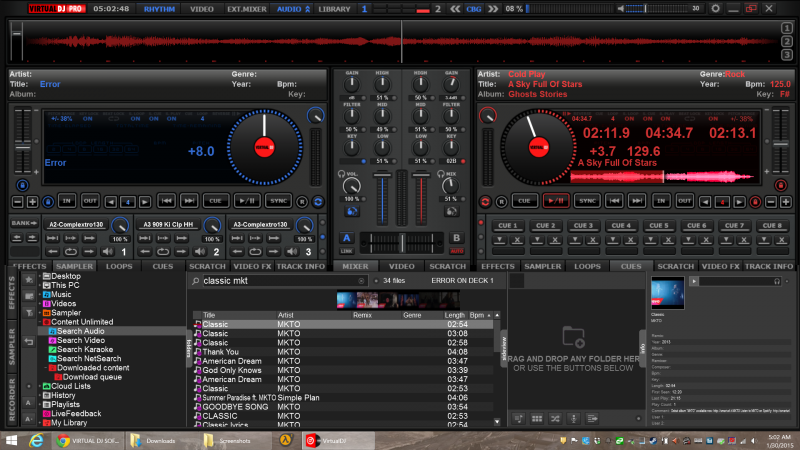The image size is (800, 450).
Task: Expand the Cloud Lists node
Action: [x=40, y=386]
